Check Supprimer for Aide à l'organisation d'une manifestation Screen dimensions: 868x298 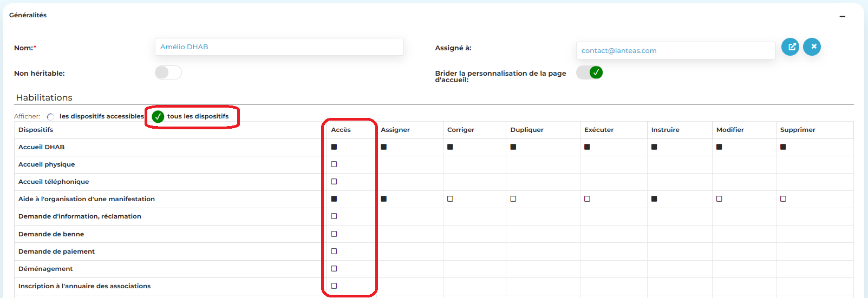tap(783, 199)
